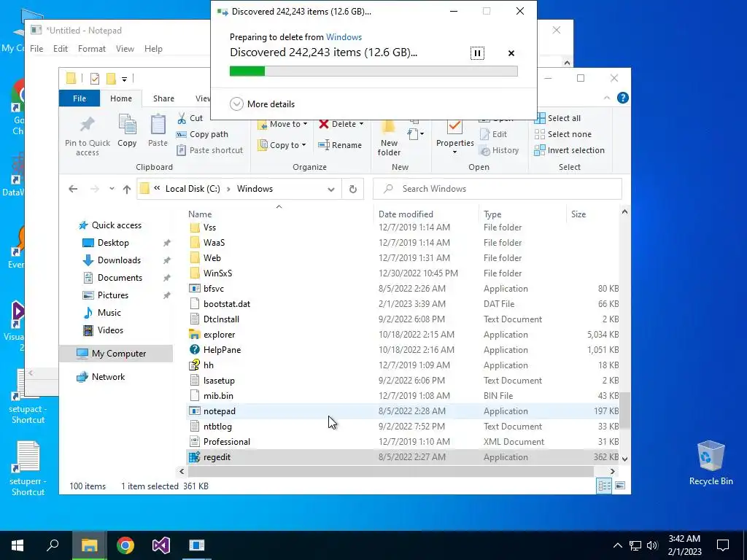747x560 pixels.
Task: Open the Recycle Bin desktop icon
Action: tap(711, 463)
